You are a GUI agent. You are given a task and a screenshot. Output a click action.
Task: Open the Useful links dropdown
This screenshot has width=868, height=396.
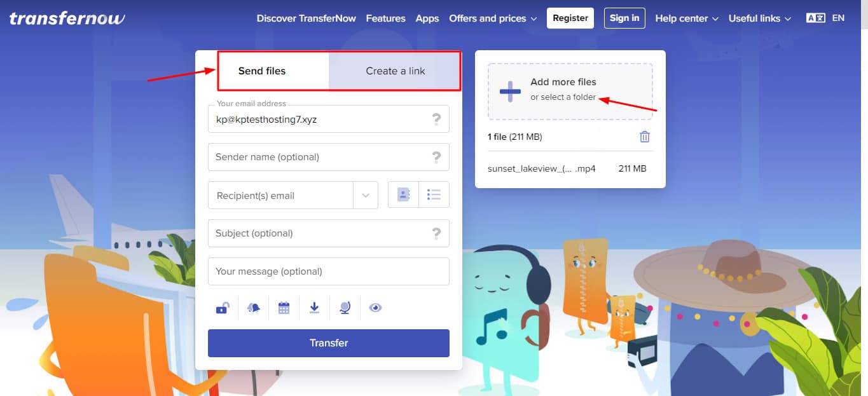pyautogui.click(x=759, y=18)
